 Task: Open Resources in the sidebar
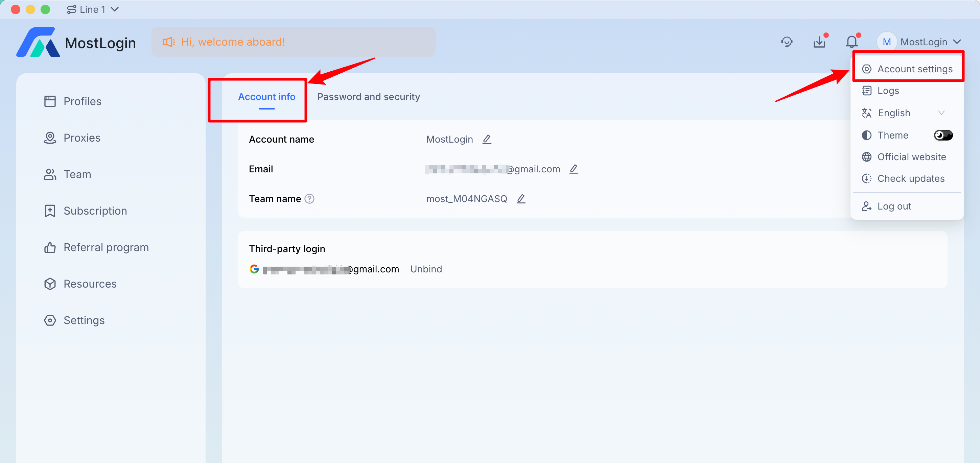90,284
